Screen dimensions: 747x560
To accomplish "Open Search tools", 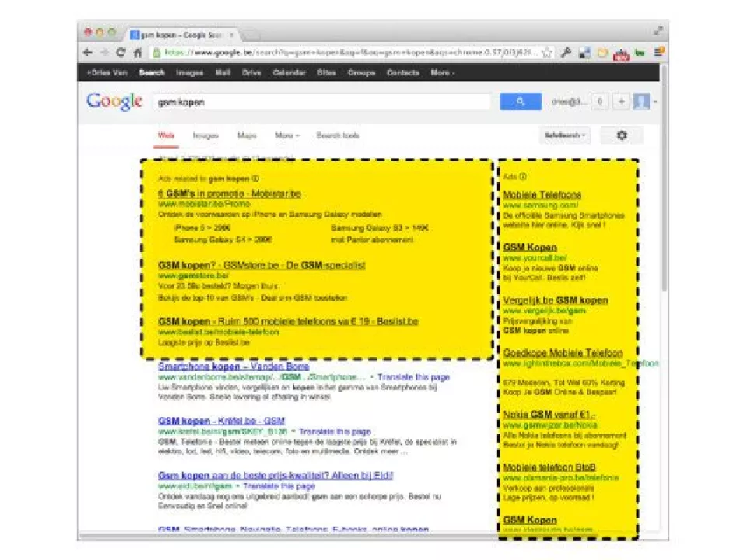I will pos(338,135).
